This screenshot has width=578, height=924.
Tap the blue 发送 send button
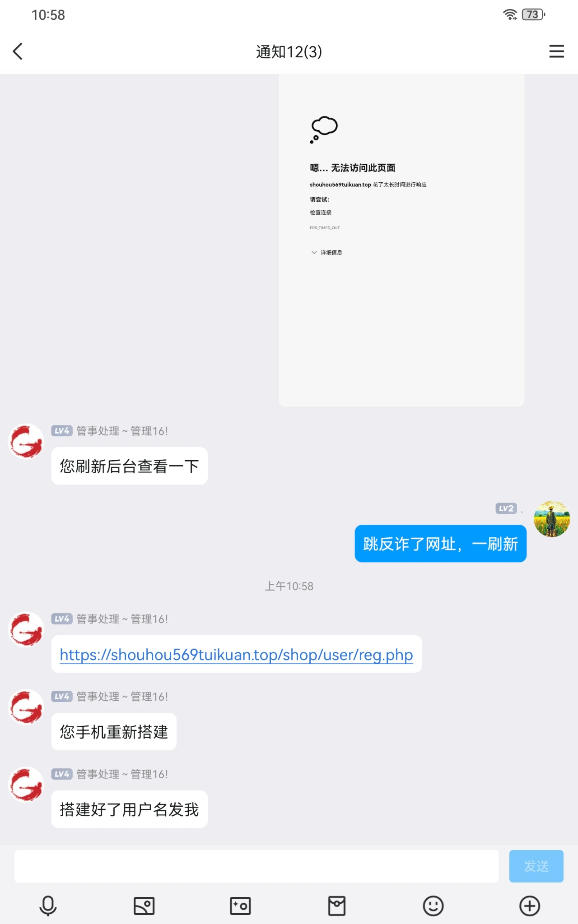536,866
